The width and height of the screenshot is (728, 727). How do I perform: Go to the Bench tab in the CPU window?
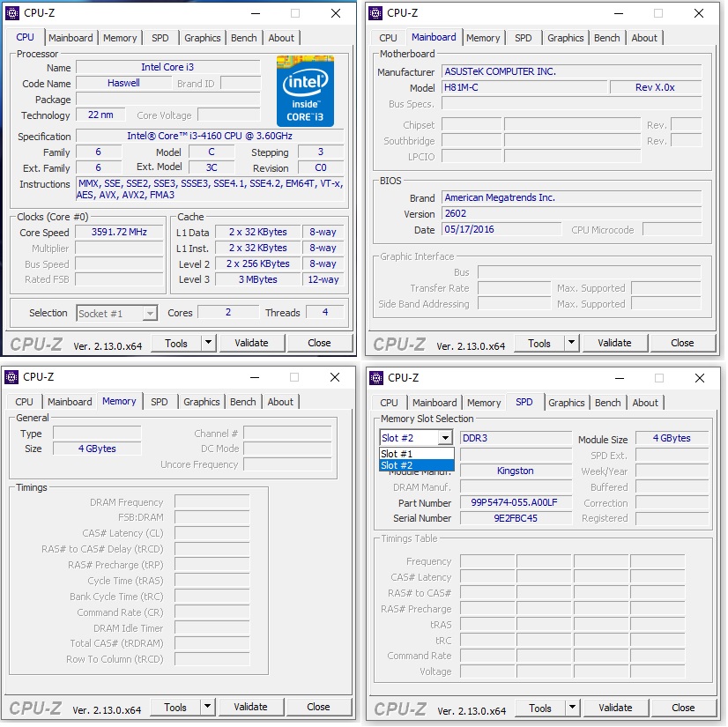tap(244, 38)
